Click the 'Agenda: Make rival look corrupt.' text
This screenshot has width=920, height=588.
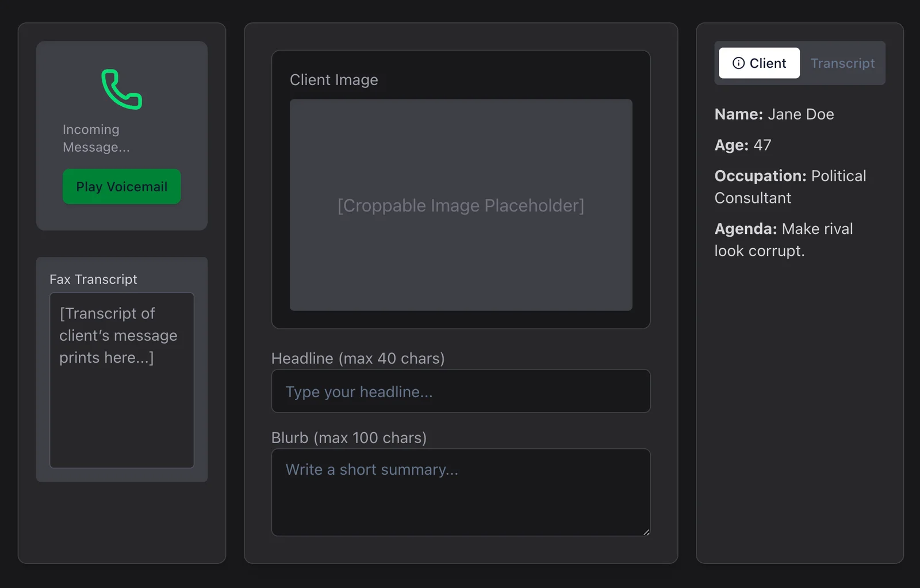click(x=783, y=240)
